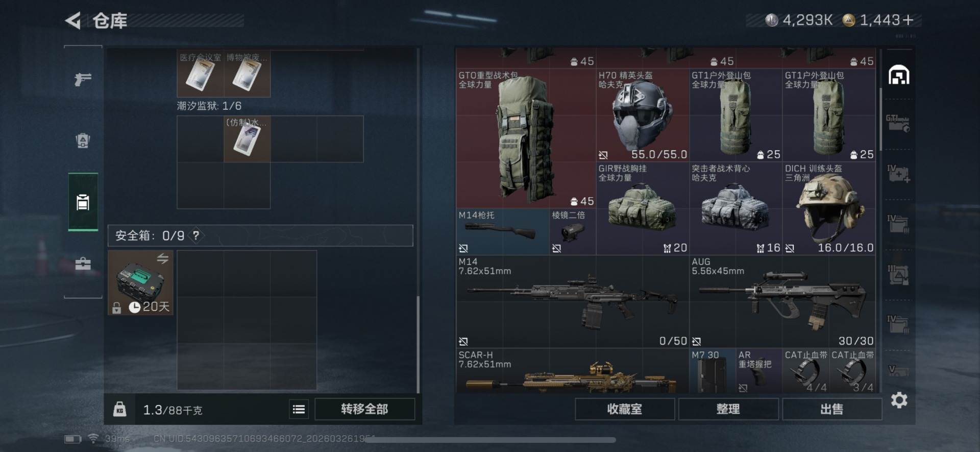Open the briefcase tab in the sidebar
The width and height of the screenshot is (980, 452).
point(83,264)
